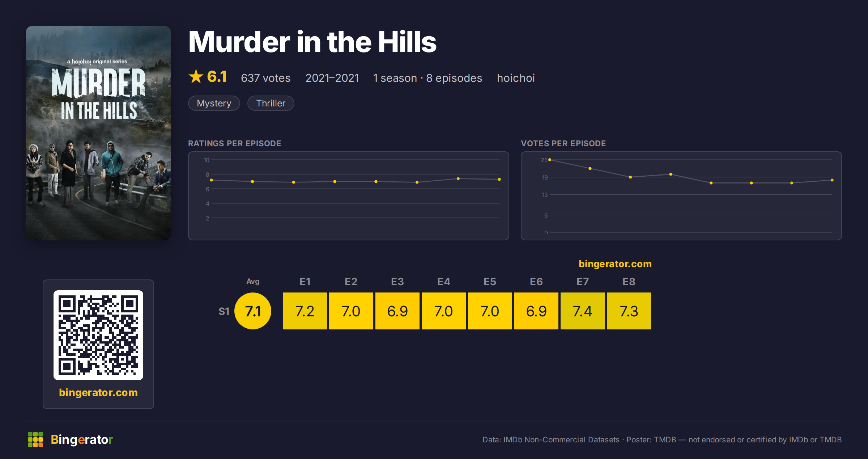
Task: Select episode E3 rating tile 6.9
Action: 397,311
